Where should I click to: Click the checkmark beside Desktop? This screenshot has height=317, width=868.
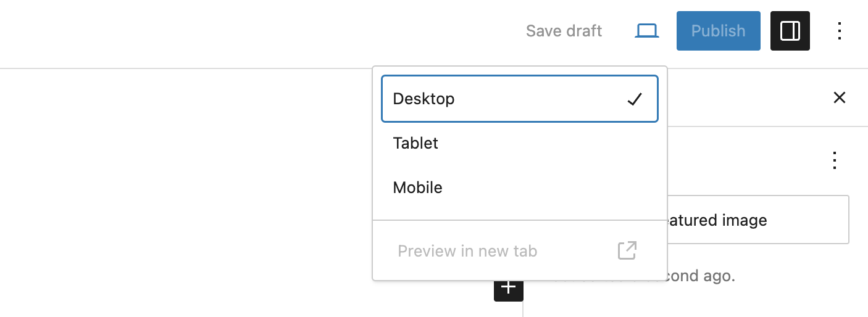point(634,99)
